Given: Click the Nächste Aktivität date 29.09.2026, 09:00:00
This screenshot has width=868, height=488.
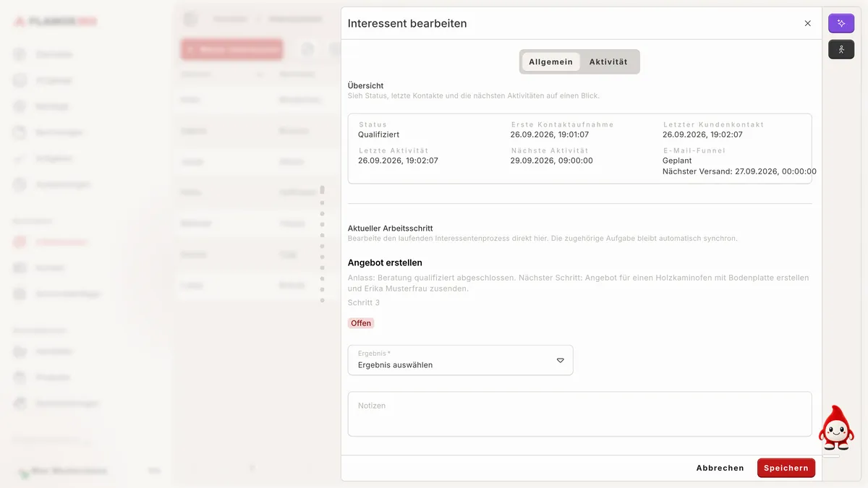Looking at the screenshot, I should click(551, 160).
